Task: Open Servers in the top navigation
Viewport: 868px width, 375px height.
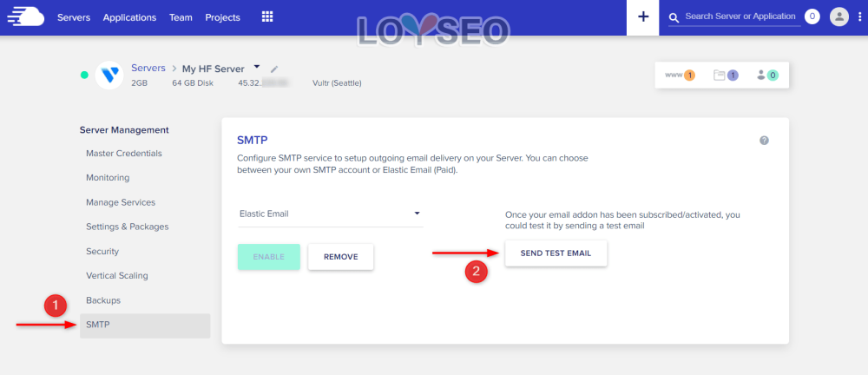Action: pos(74,17)
